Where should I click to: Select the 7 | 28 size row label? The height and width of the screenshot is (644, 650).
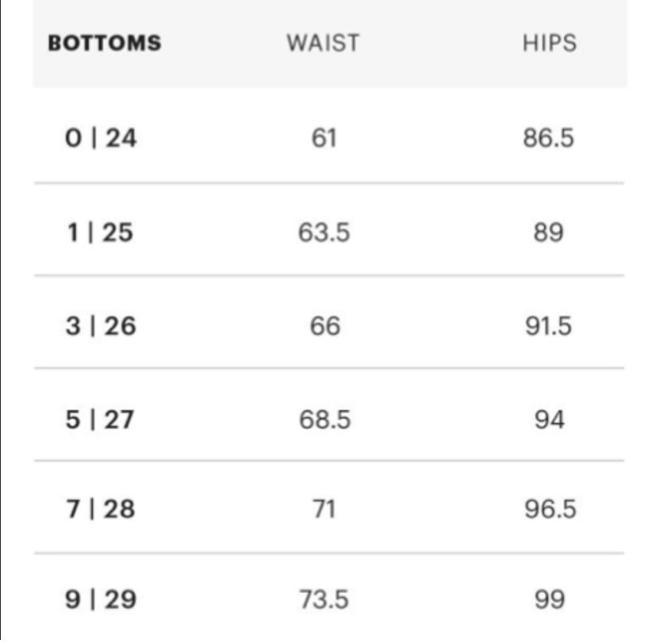100,509
